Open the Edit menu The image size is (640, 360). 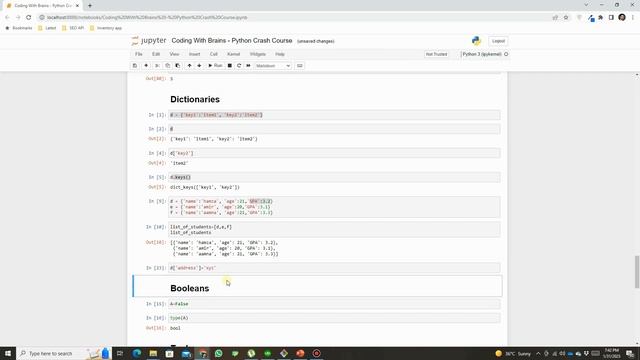[x=156, y=54]
